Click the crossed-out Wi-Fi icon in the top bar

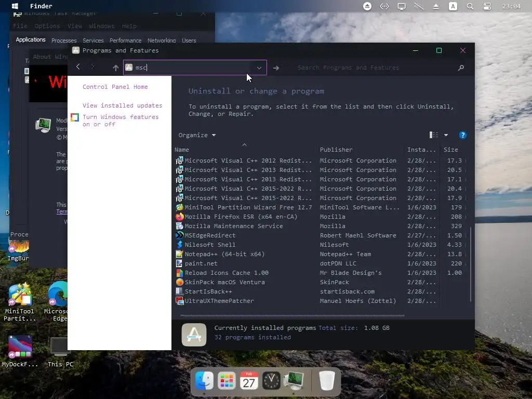[x=419, y=6]
